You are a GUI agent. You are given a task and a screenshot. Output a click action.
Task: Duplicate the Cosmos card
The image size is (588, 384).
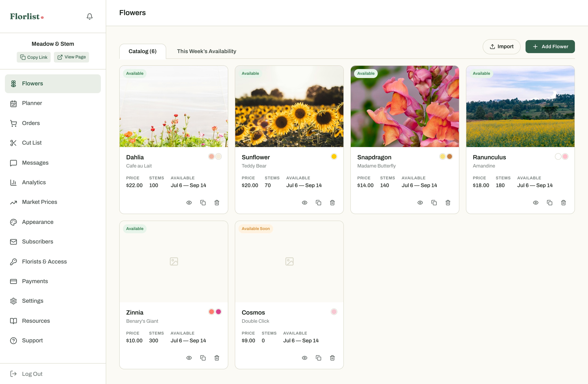318,358
